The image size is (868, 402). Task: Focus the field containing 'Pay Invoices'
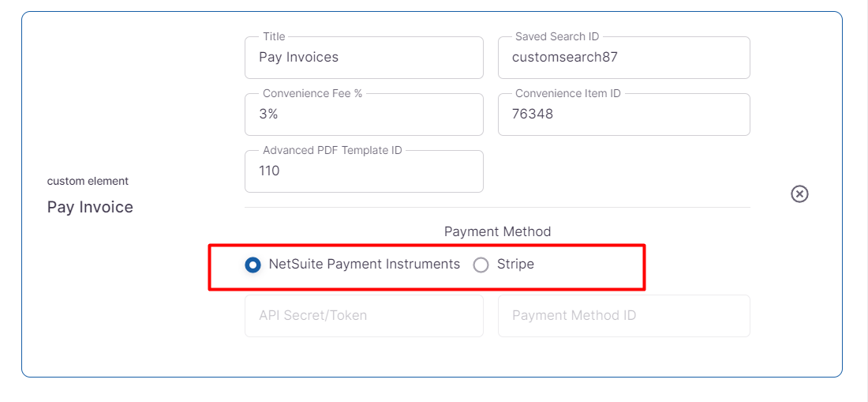click(x=363, y=58)
